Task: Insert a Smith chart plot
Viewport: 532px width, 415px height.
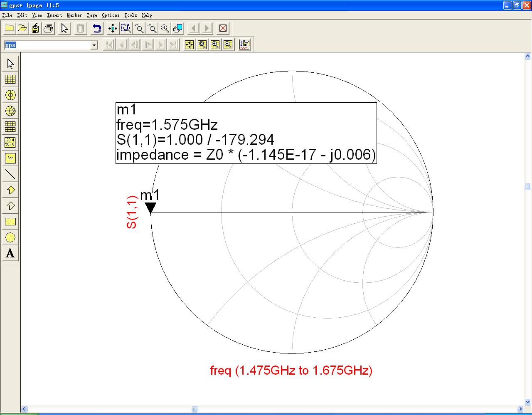Action: [10, 111]
